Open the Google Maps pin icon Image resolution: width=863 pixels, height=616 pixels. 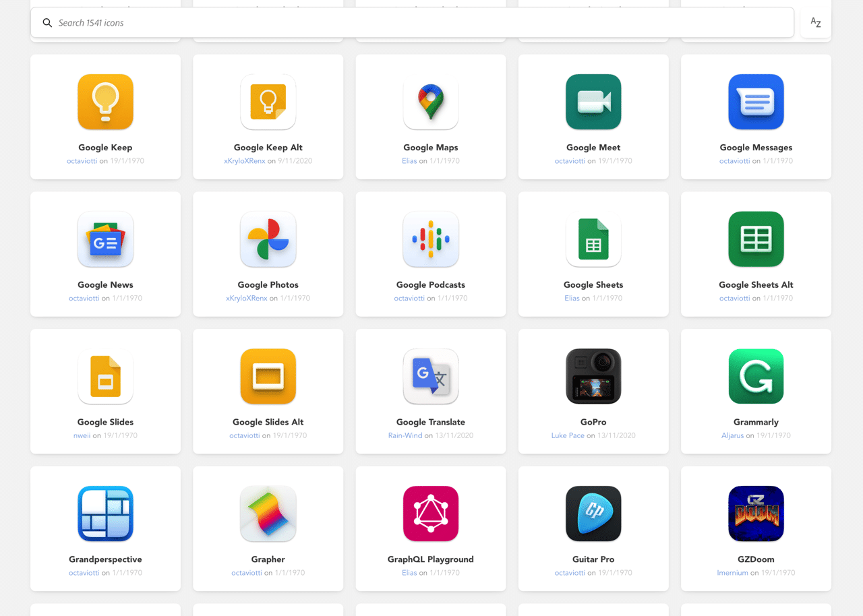[431, 102]
